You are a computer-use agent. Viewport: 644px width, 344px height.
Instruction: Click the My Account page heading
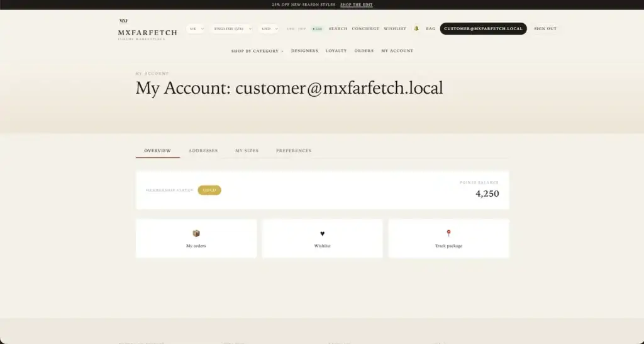coord(289,88)
